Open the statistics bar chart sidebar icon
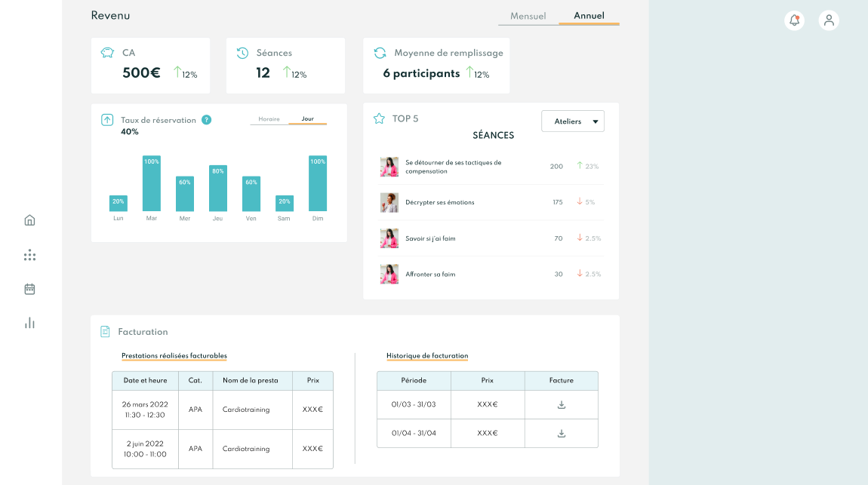The image size is (868, 485). click(29, 323)
